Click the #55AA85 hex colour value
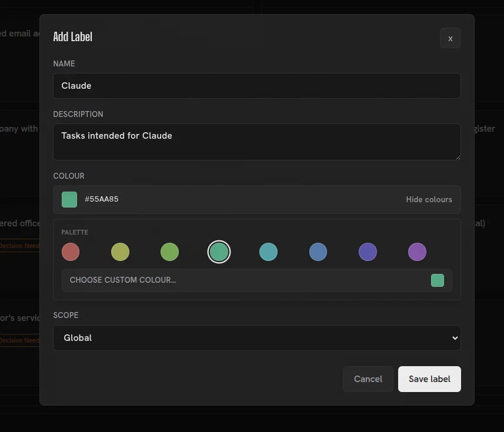 (102, 199)
